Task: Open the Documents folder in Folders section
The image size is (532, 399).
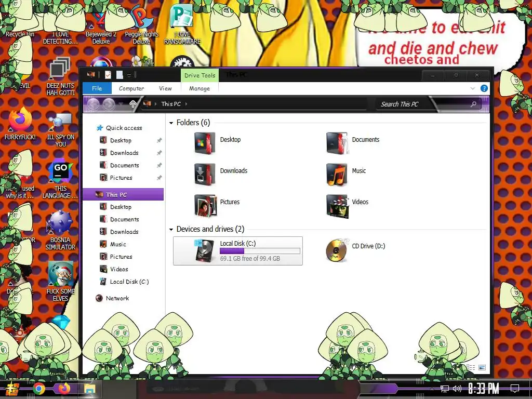Action: 353,143
